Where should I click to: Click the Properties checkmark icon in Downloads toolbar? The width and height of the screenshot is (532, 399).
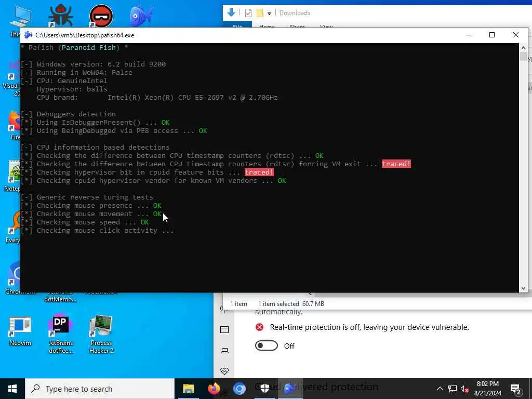click(x=248, y=13)
